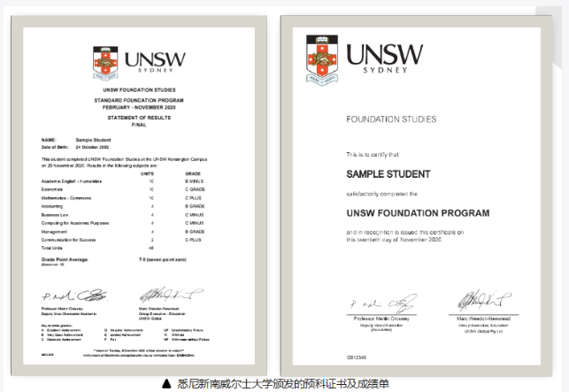Screen dimensions: 569x392
Task: Click 'this twentieth day of November 2020' text
Action: pyautogui.click(x=394, y=240)
